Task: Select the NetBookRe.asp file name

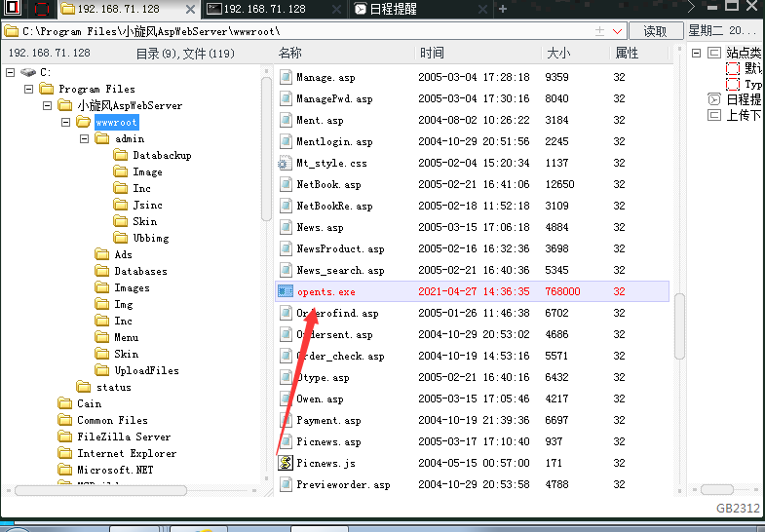Action: [334, 207]
